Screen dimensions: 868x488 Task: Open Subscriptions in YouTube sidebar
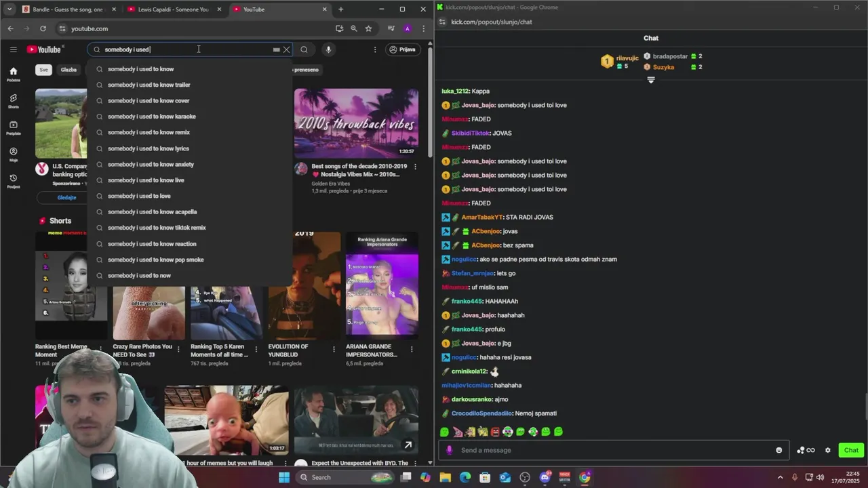coord(13,127)
